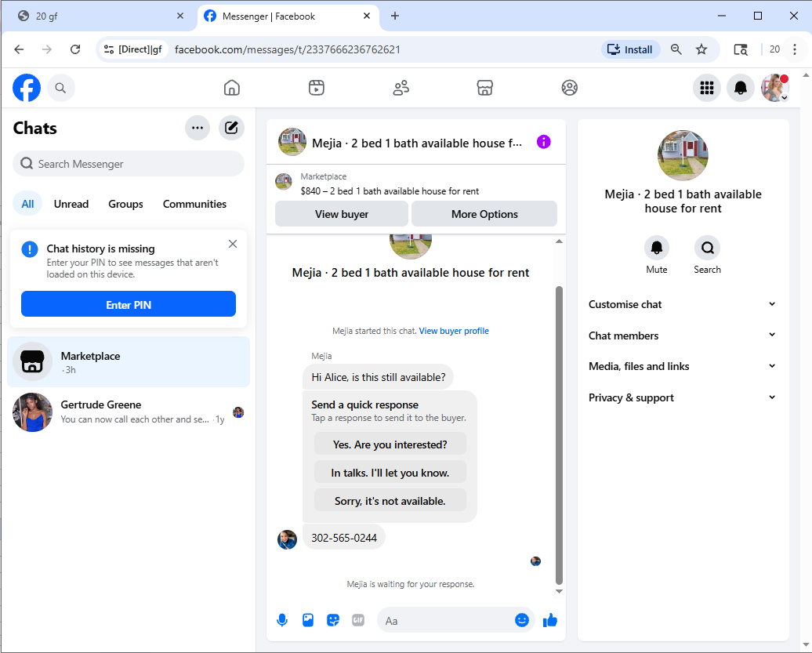This screenshot has height=653, width=812.
Task: Open the Facebook menu grid icon
Action: pyautogui.click(x=706, y=88)
